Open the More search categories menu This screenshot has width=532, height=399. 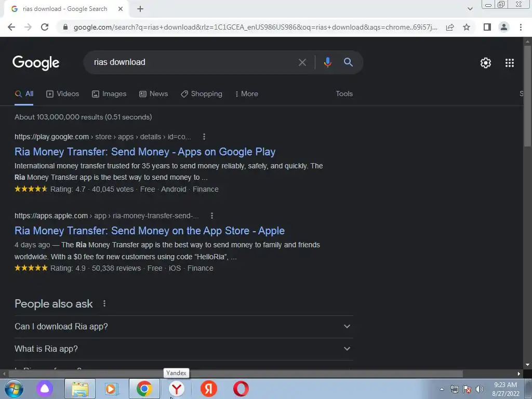pos(247,94)
